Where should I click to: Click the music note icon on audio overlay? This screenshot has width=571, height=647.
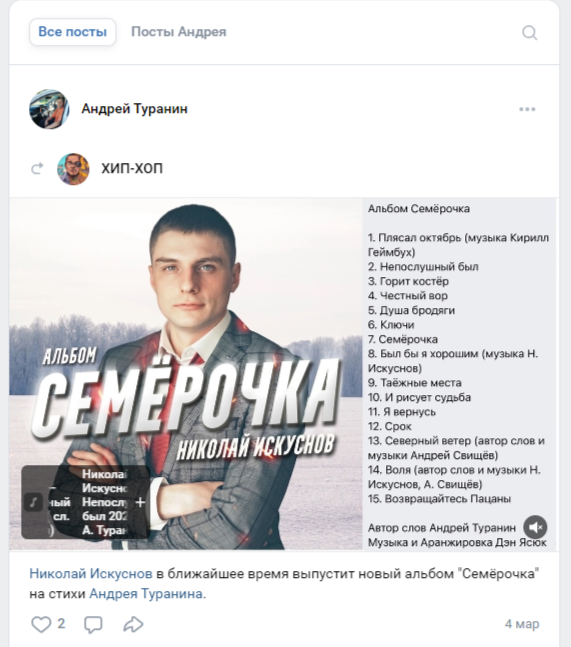[x=33, y=502]
